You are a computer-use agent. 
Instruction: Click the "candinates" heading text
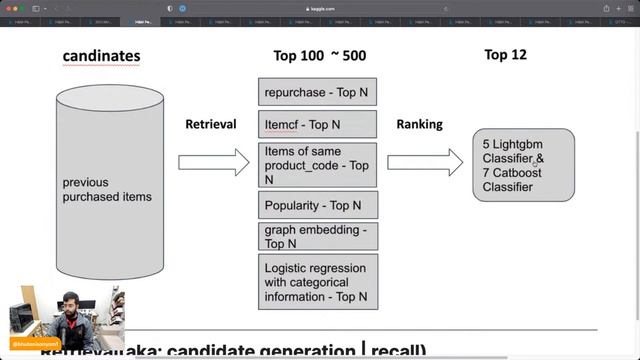coord(101,56)
